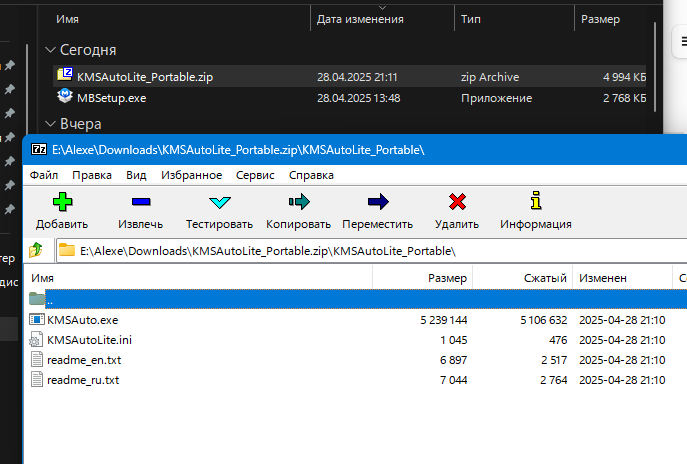687x464 pixels.
Task: Select the KMSAutoLite.ini file
Action: pyautogui.click(x=89, y=340)
